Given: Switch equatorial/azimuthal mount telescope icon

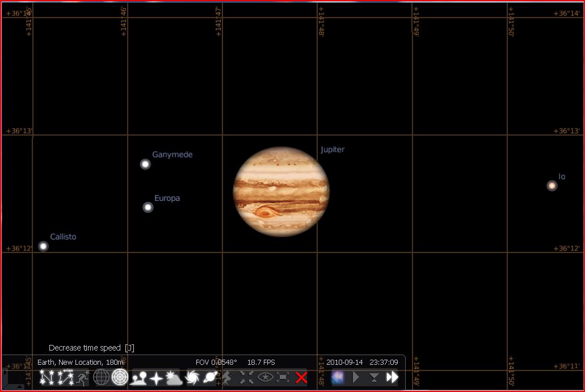Looking at the screenshot, I should click(x=228, y=377).
